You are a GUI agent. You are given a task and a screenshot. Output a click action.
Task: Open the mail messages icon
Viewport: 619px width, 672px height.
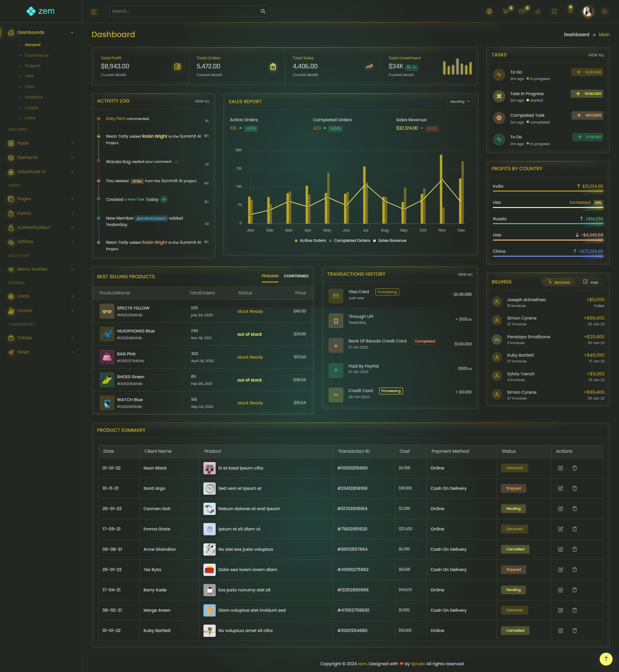pos(522,11)
